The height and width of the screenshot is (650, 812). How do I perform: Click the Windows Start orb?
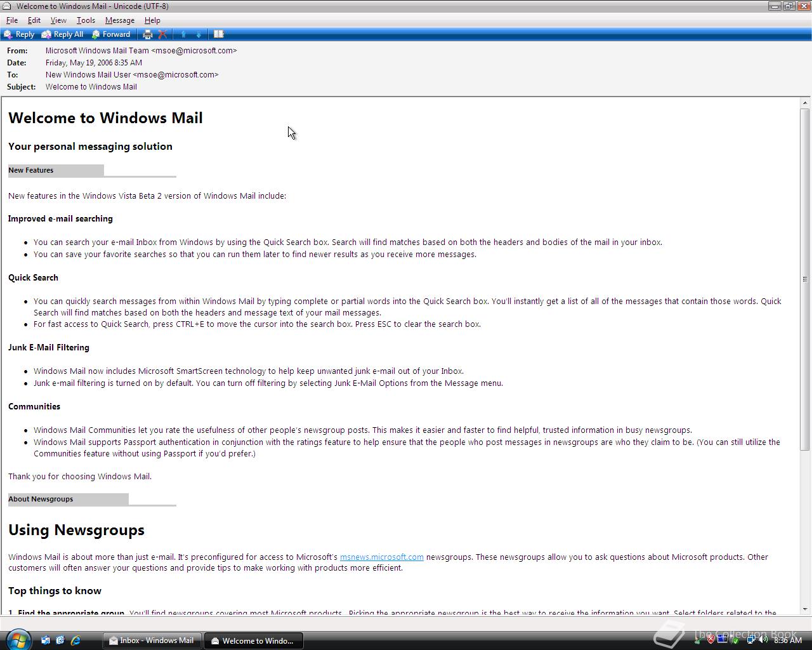click(x=18, y=639)
